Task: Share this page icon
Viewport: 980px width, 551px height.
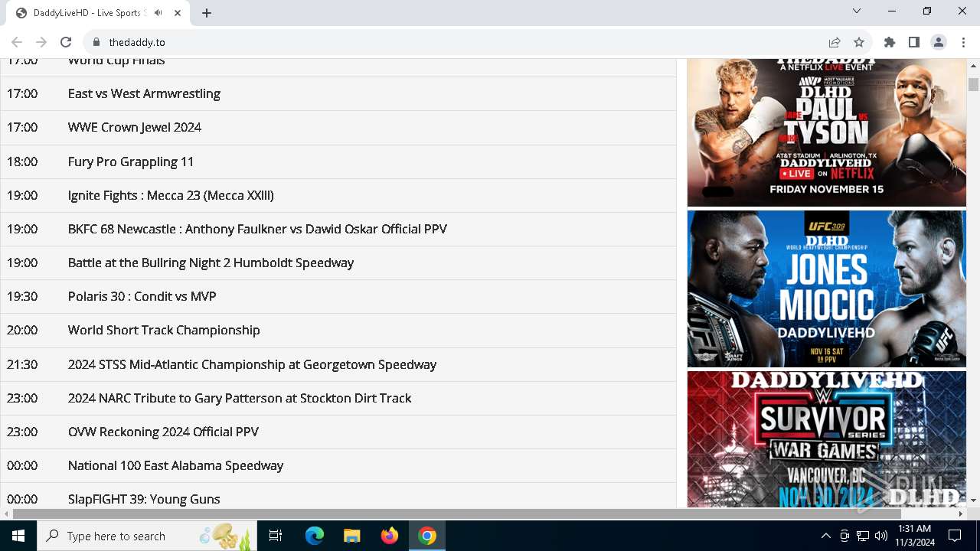Action: (835, 42)
